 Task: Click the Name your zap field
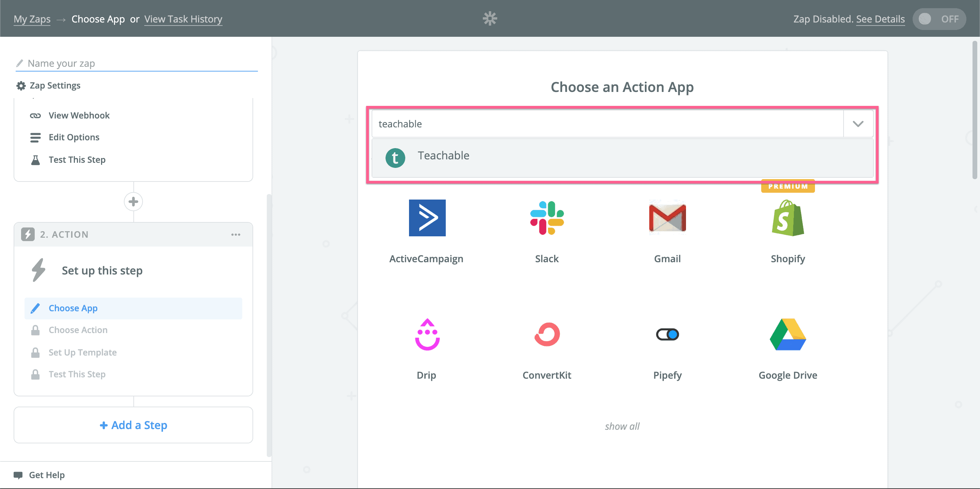[x=137, y=63]
